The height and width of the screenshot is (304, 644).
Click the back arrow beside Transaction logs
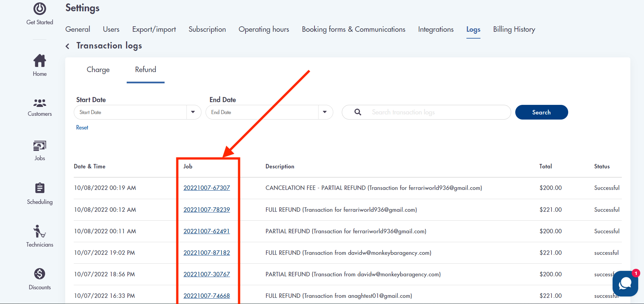[x=68, y=46]
